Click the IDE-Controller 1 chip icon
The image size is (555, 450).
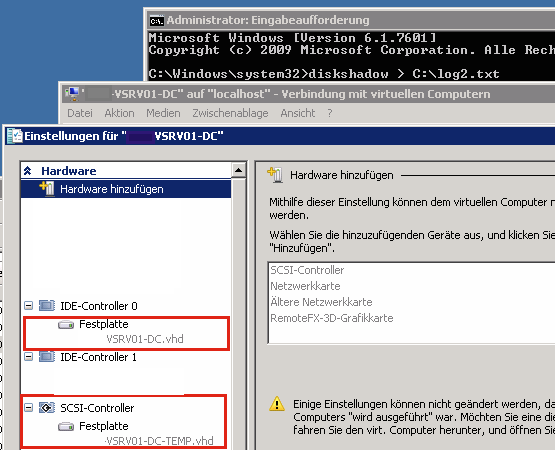[47, 357]
